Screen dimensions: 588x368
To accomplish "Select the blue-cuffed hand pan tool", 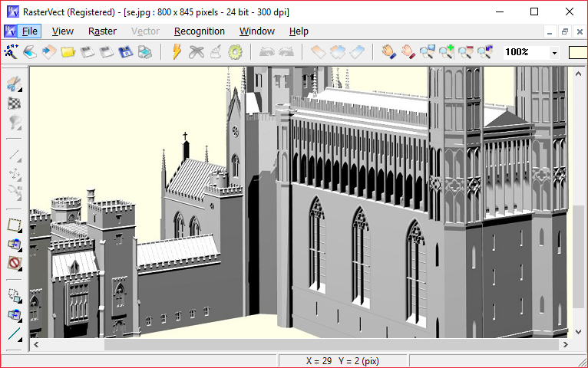I will 389,52.
